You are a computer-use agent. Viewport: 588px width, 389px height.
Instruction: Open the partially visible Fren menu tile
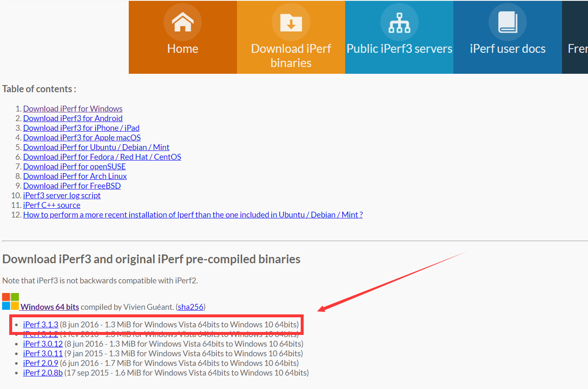[575, 37]
